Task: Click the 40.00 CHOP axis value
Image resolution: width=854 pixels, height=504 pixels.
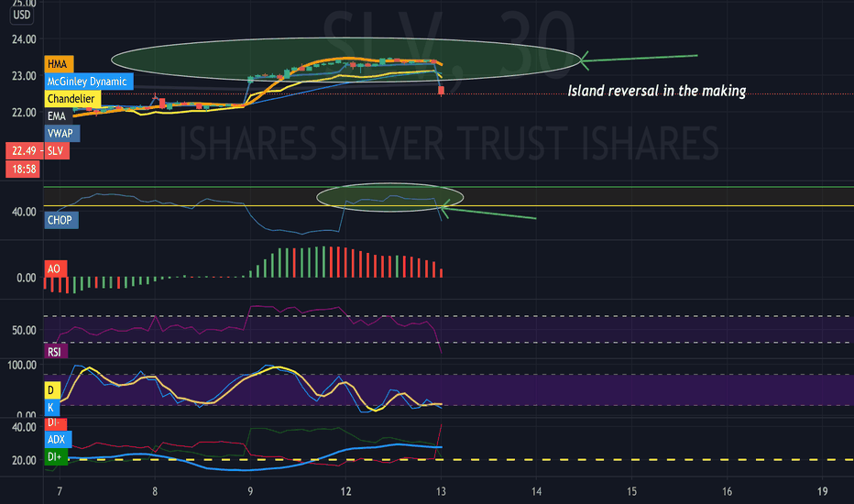Action: [24, 212]
